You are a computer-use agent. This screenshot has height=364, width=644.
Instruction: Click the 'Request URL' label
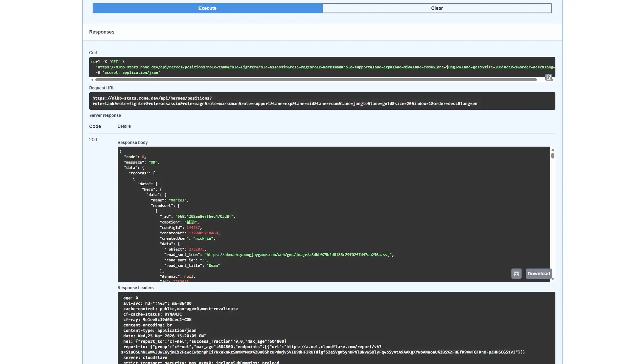tap(102, 88)
